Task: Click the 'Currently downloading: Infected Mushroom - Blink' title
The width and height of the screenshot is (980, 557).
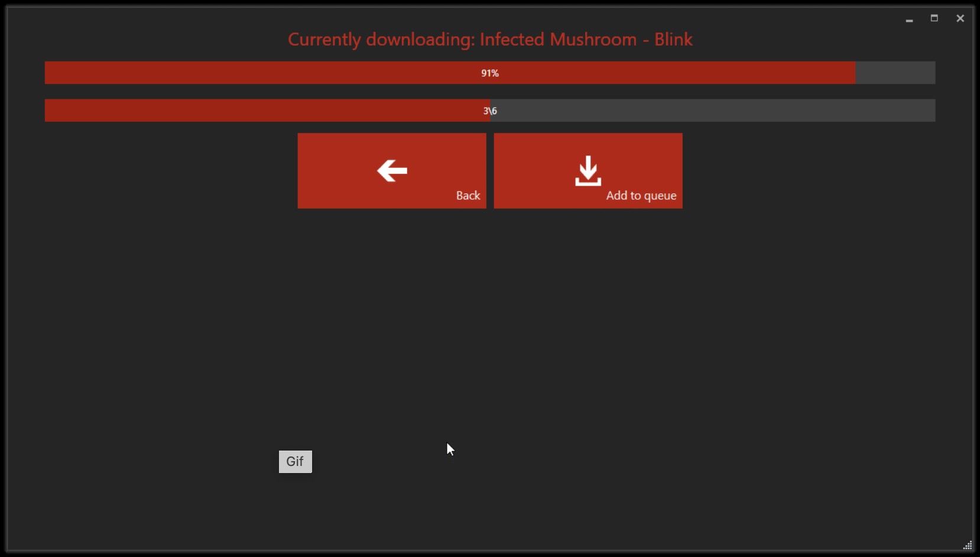Action: click(x=490, y=40)
